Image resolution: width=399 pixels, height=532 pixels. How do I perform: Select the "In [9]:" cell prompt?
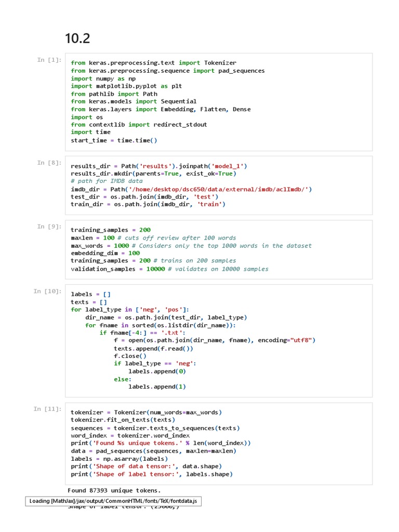point(49,227)
